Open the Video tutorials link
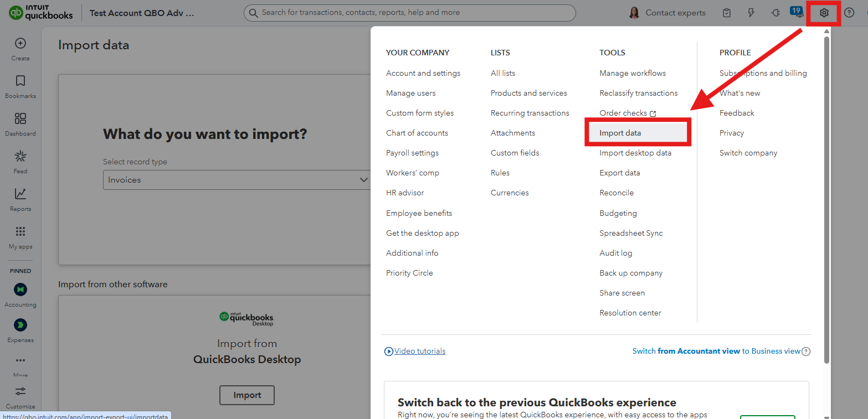868x419 pixels. 420,351
